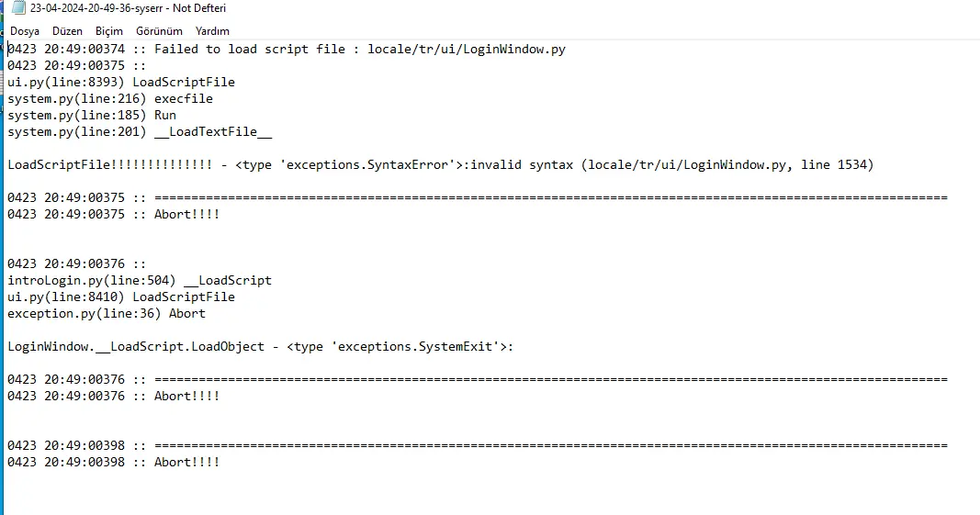Open the Görünüm menu
Image resolution: width=980 pixels, height=515 pixels.
pyautogui.click(x=159, y=31)
